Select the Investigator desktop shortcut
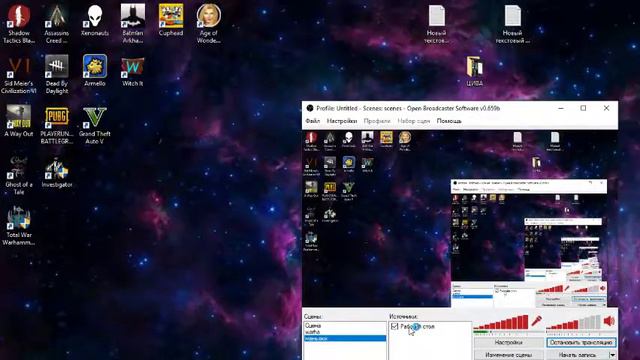 pos(57,172)
